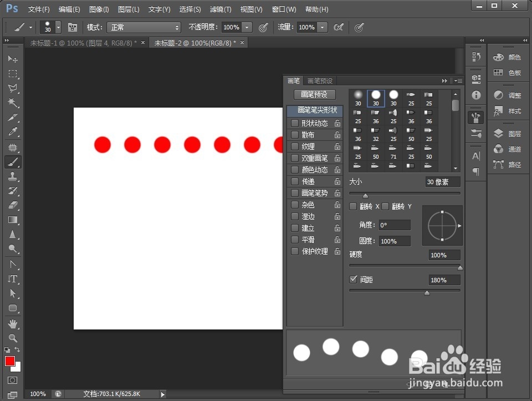The image size is (532, 401).
Task: Uncheck the 间距 spacing checkbox
Action: [x=353, y=280]
